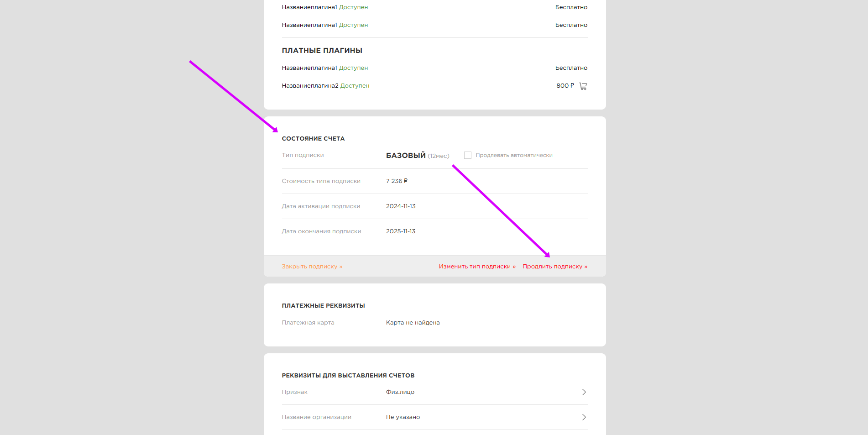
Task: Click the subscription end date 2025-11-13
Action: point(400,231)
